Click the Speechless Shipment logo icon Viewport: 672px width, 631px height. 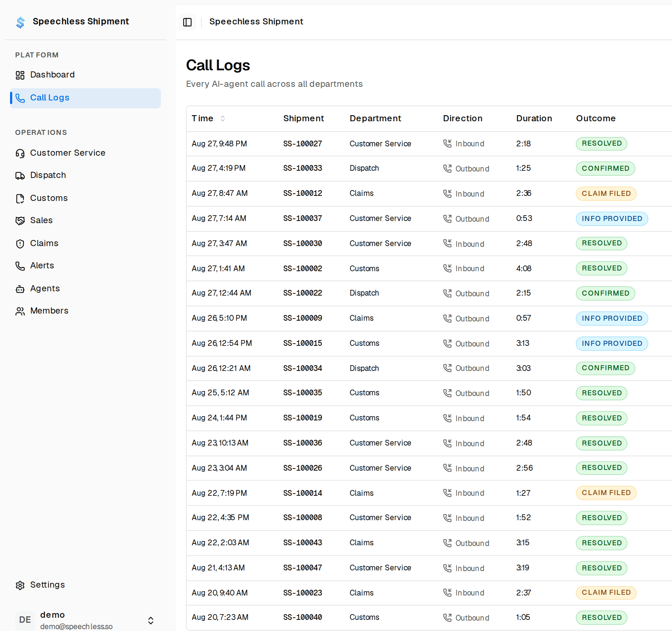tap(20, 22)
